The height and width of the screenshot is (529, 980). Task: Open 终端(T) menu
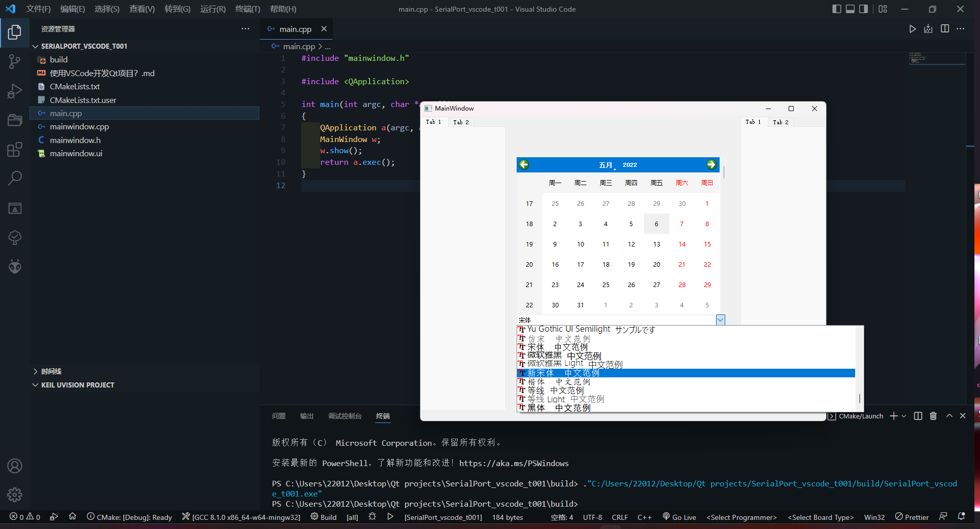(x=248, y=9)
